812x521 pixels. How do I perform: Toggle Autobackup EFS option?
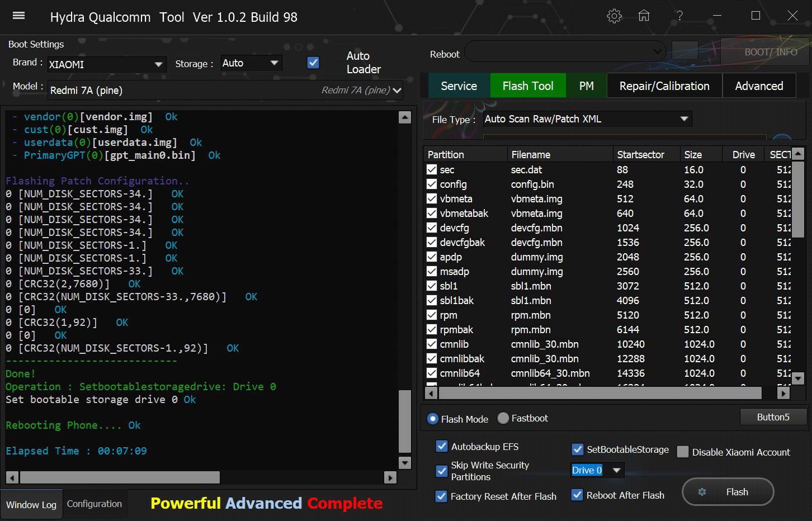click(442, 446)
